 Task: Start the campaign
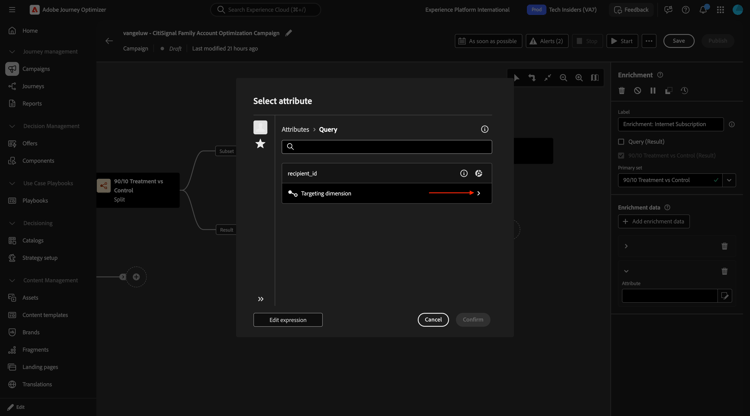(622, 41)
